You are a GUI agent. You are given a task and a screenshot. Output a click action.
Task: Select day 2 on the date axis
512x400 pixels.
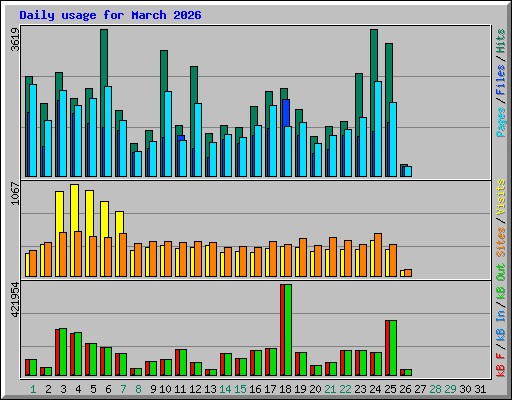tap(48, 389)
